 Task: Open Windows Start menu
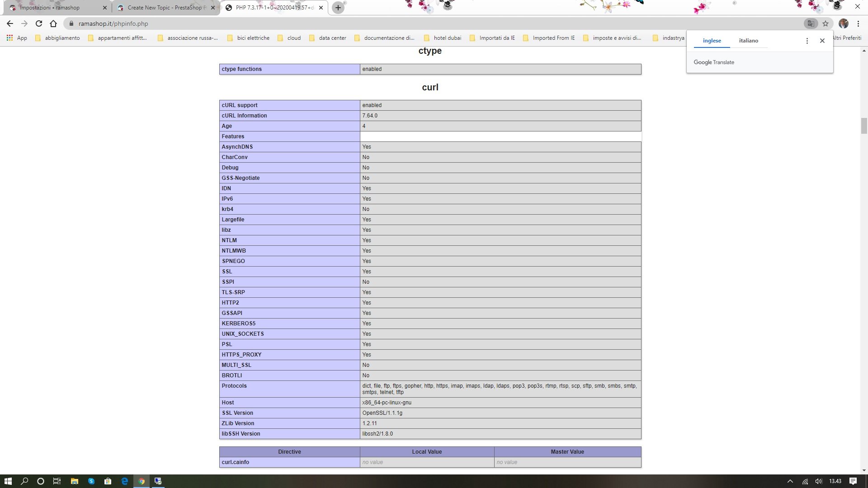click(8, 481)
